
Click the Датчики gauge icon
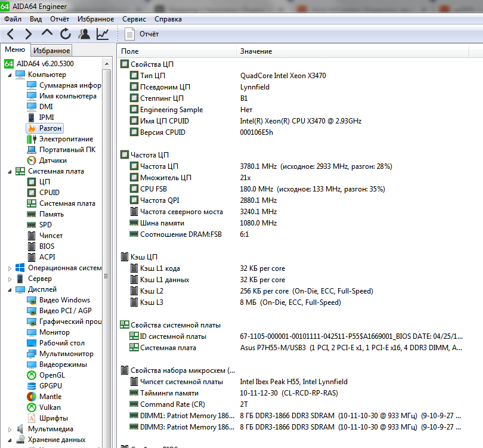tap(32, 160)
